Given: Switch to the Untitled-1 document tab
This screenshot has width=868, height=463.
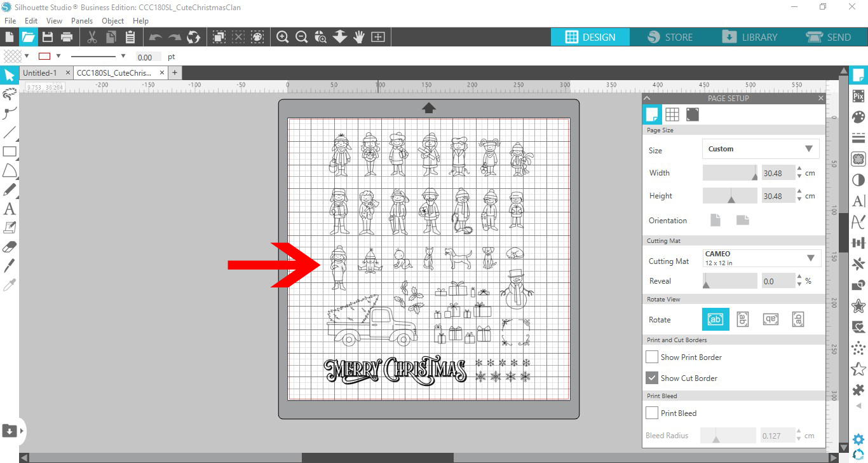Looking at the screenshot, I should [x=40, y=73].
